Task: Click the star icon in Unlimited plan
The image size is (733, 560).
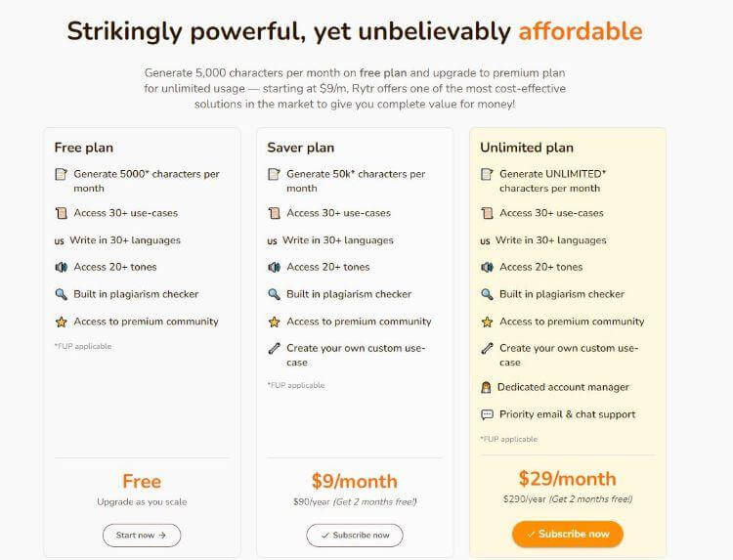Action: coord(487,322)
